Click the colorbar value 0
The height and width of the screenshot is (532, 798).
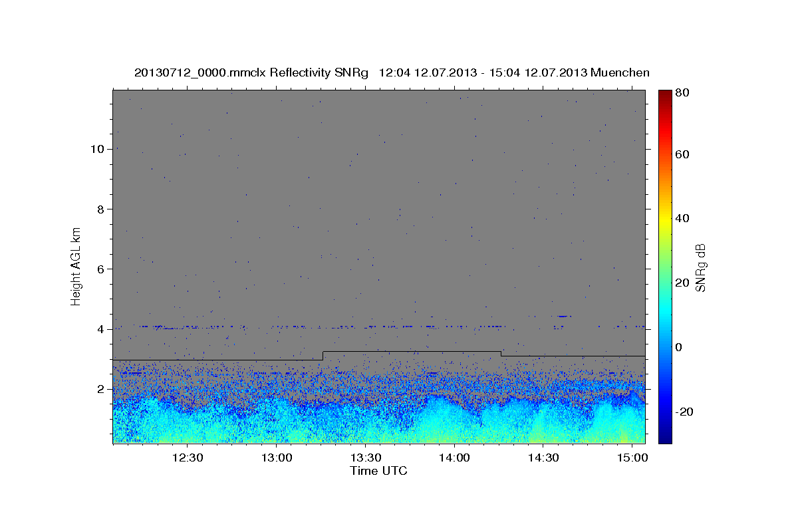pos(680,347)
